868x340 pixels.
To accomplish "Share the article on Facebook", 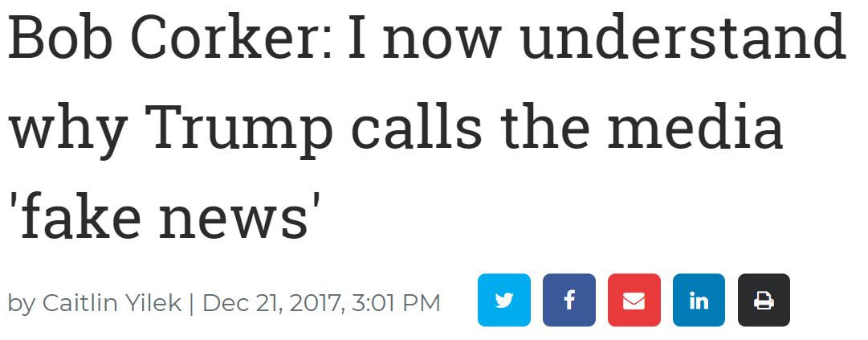I will click(x=569, y=300).
